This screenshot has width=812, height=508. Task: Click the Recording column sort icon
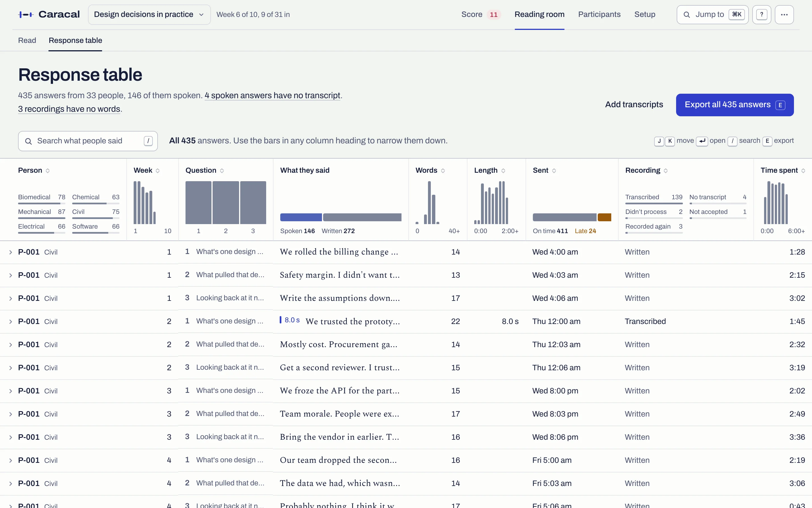666,171
